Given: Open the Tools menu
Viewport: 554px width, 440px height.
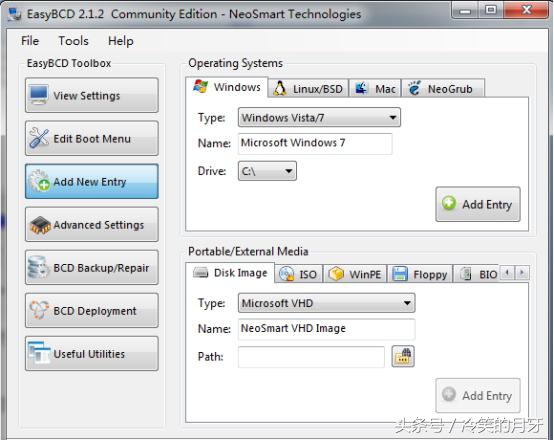Looking at the screenshot, I should coord(73,41).
